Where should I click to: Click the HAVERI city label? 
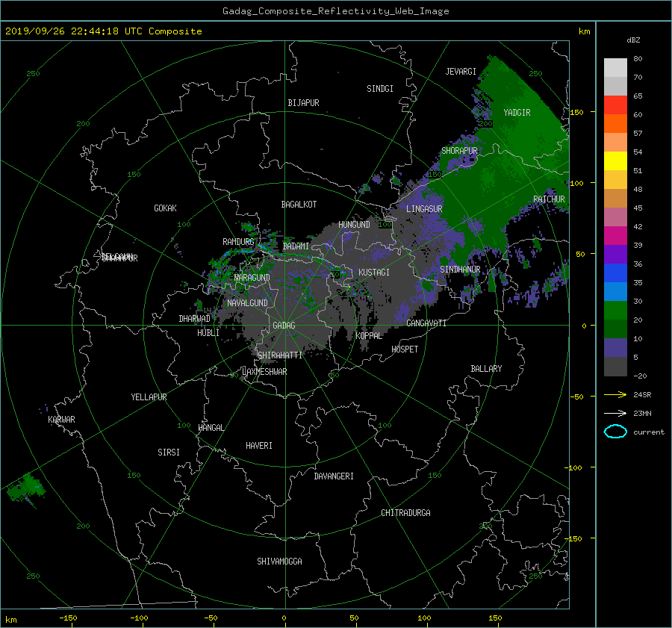click(259, 446)
